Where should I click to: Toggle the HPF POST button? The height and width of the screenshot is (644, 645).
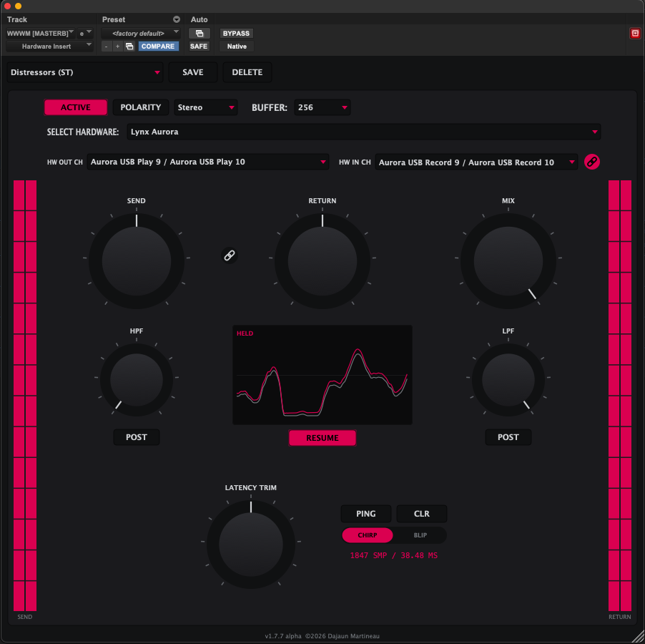coord(136,437)
